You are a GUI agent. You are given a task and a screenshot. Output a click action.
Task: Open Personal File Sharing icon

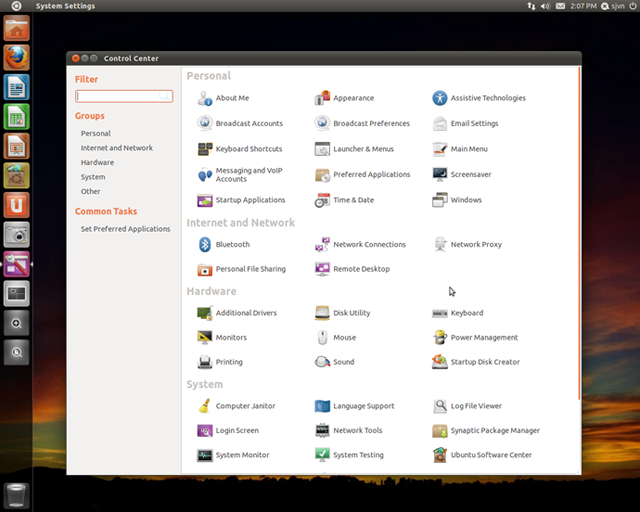click(204, 269)
